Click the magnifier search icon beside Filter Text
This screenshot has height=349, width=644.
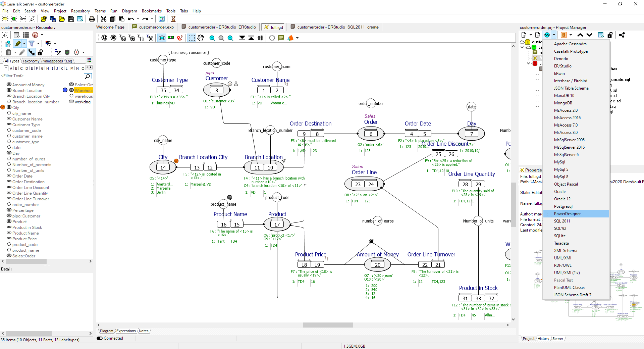[88, 76]
